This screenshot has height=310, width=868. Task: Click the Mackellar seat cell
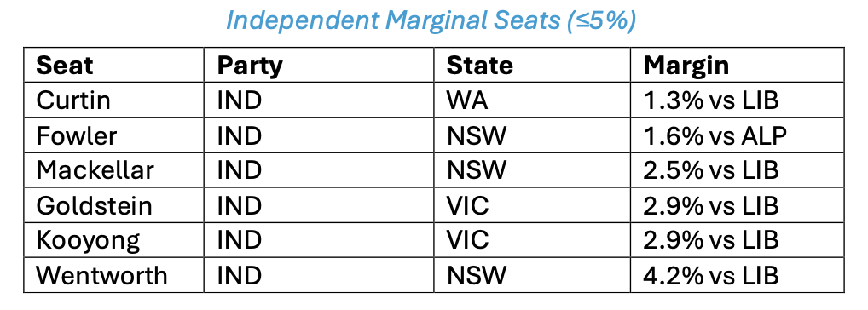(113, 170)
